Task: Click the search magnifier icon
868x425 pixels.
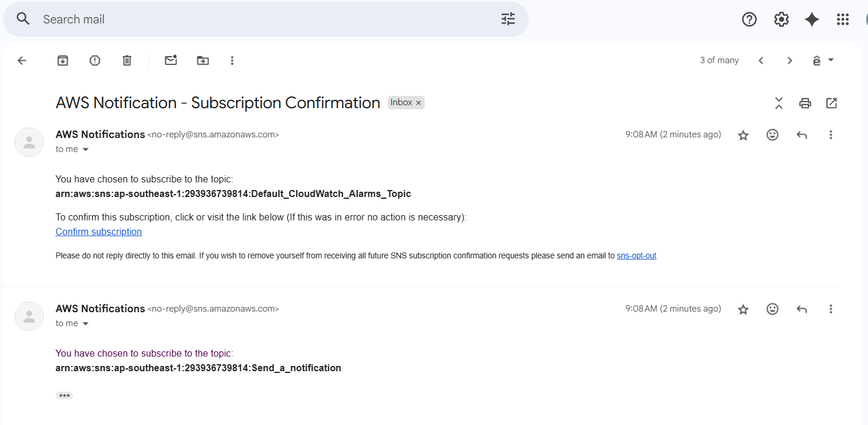Action: (x=23, y=19)
